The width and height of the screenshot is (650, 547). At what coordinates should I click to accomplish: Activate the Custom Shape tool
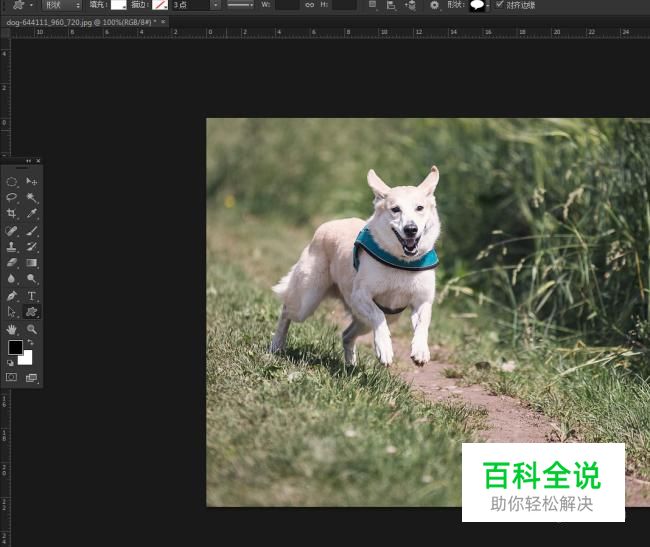tap(31, 312)
